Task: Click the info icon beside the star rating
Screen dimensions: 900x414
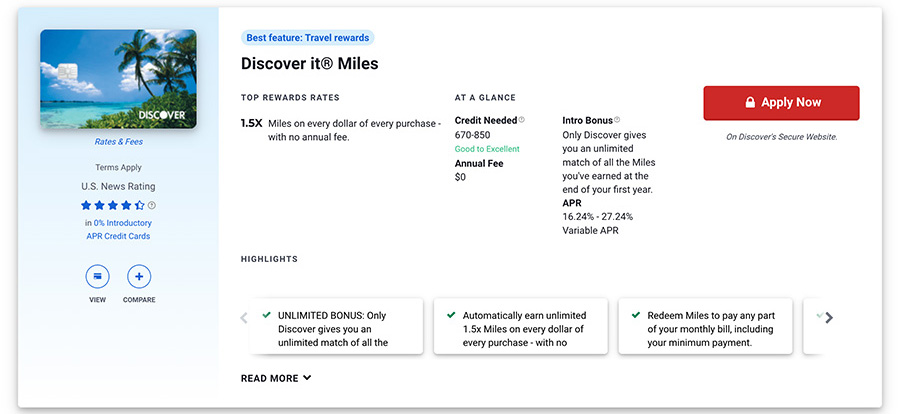Action: pos(152,205)
